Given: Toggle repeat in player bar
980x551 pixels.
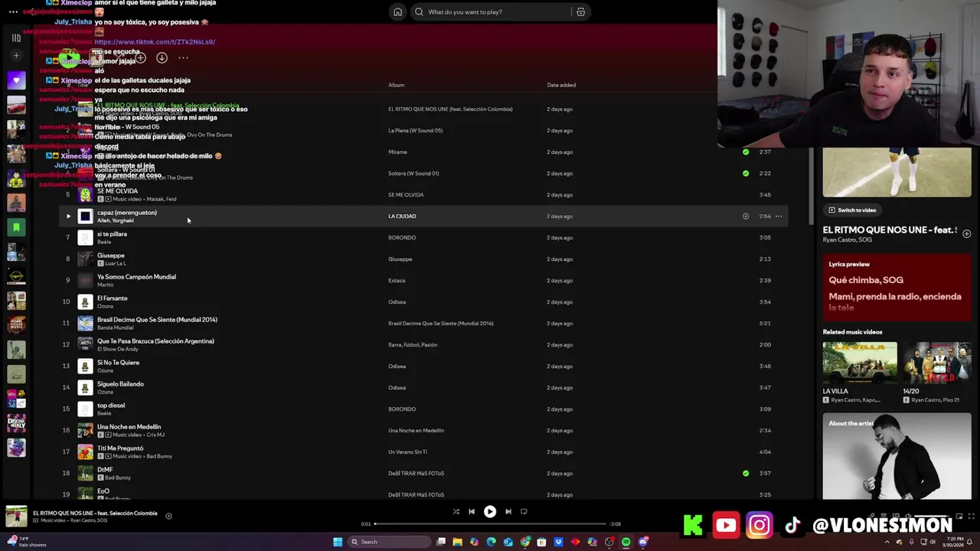Looking at the screenshot, I should coord(524,512).
